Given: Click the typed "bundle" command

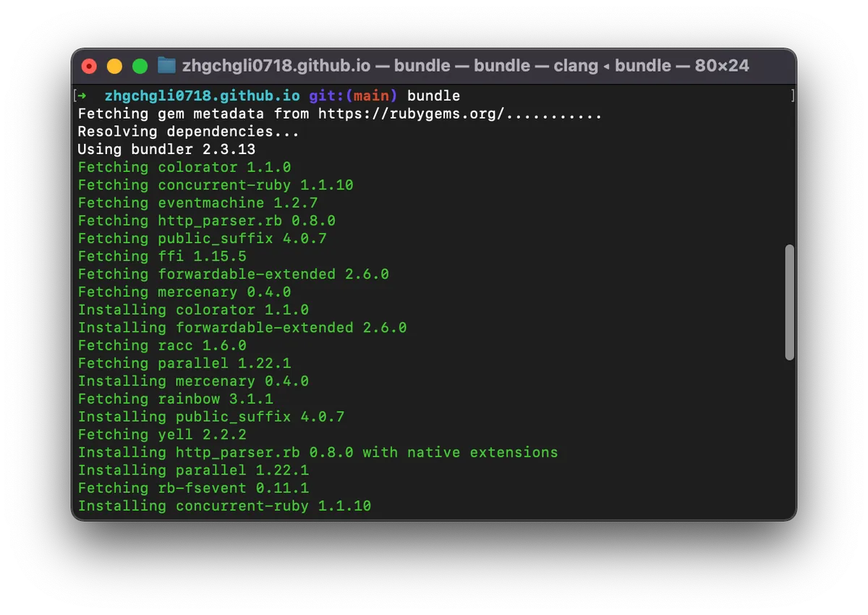Looking at the screenshot, I should (433, 96).
